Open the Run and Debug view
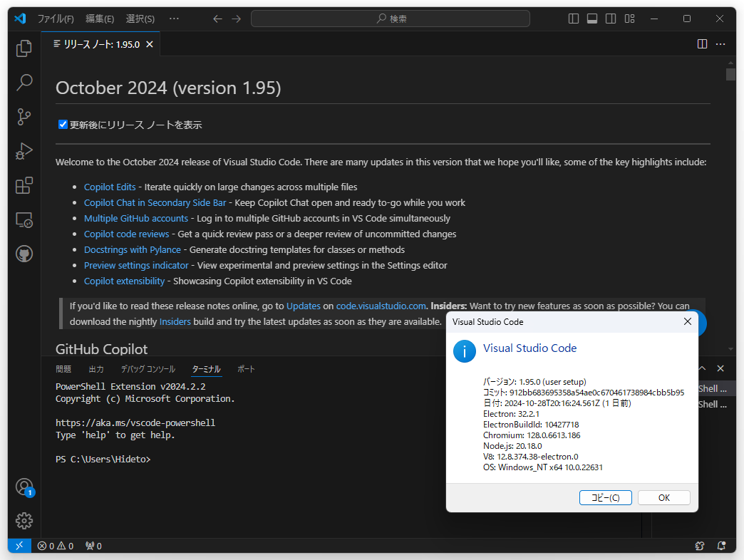This screenshot has width=744, height=560. [x=24, y=150]
